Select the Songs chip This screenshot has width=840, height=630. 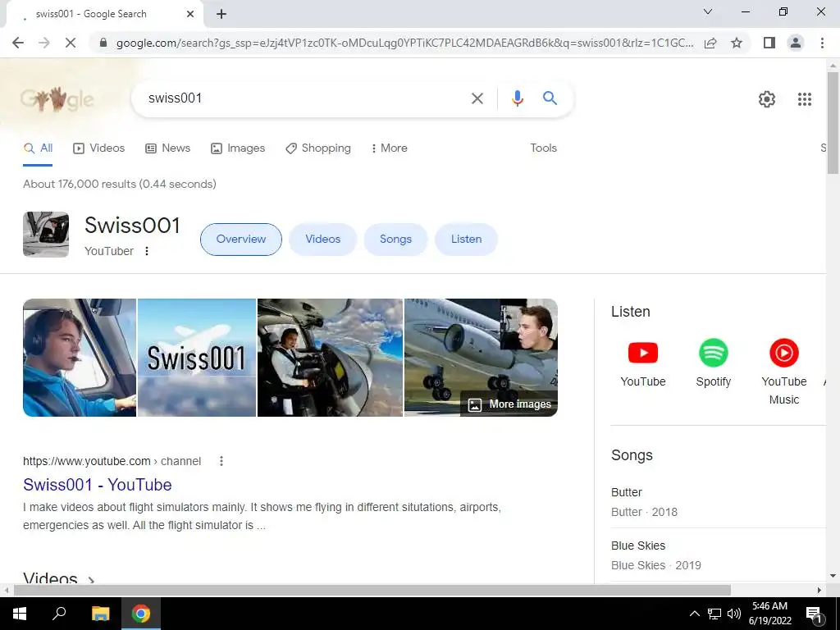pyautogui.click(x=395, y=240)
